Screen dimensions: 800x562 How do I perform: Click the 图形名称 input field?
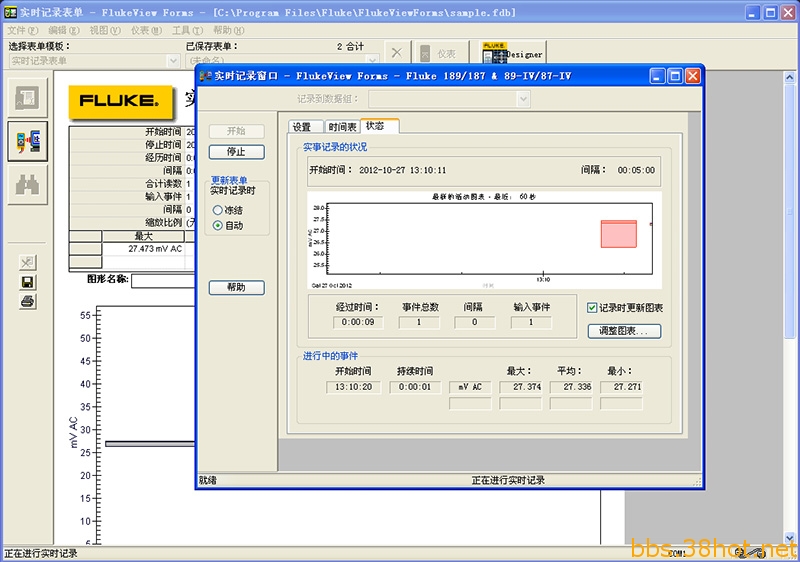click(x=163, y=280)
